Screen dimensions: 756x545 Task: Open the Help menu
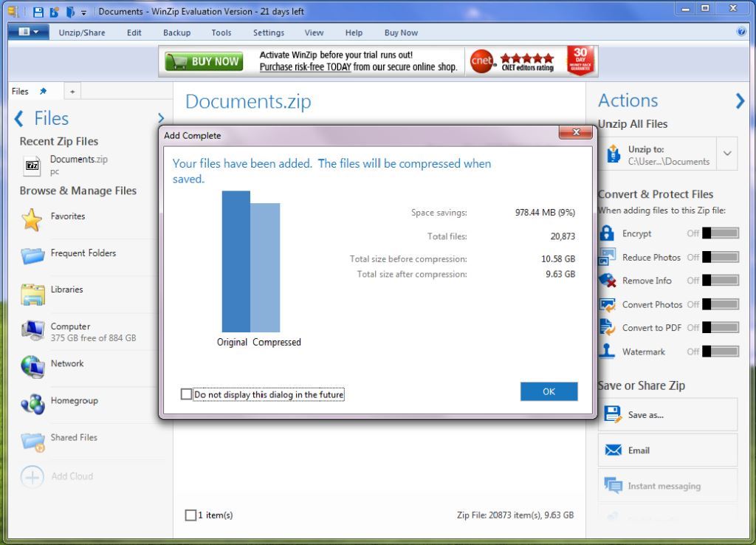[354, 32]
